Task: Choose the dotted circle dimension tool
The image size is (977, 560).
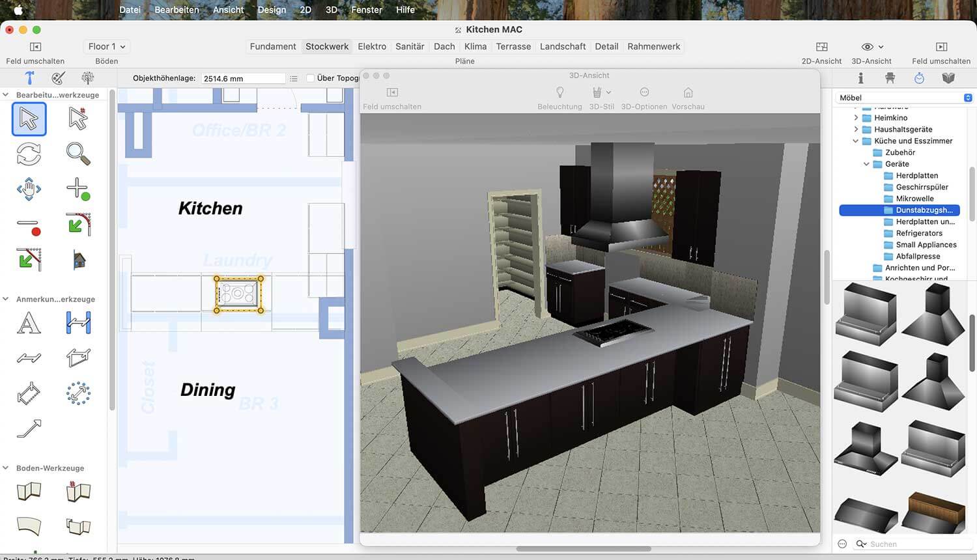Action: click(x=78, y=393)
